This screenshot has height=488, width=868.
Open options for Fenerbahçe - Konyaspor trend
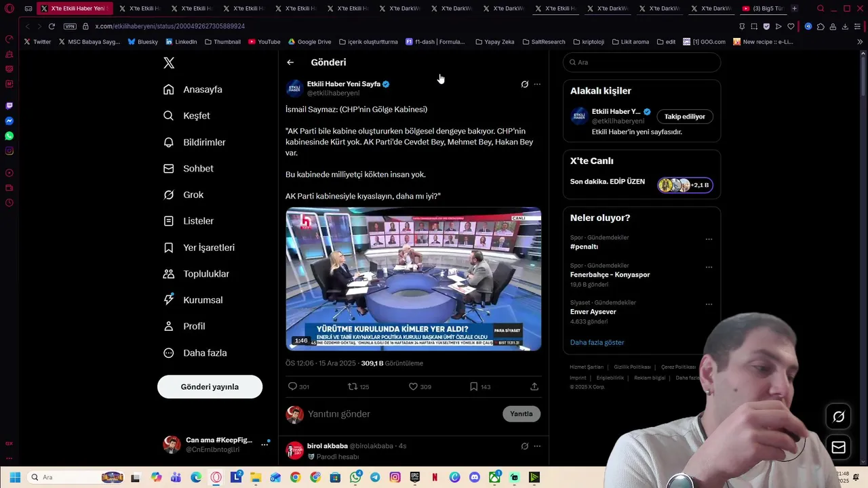tap(709, 267)
